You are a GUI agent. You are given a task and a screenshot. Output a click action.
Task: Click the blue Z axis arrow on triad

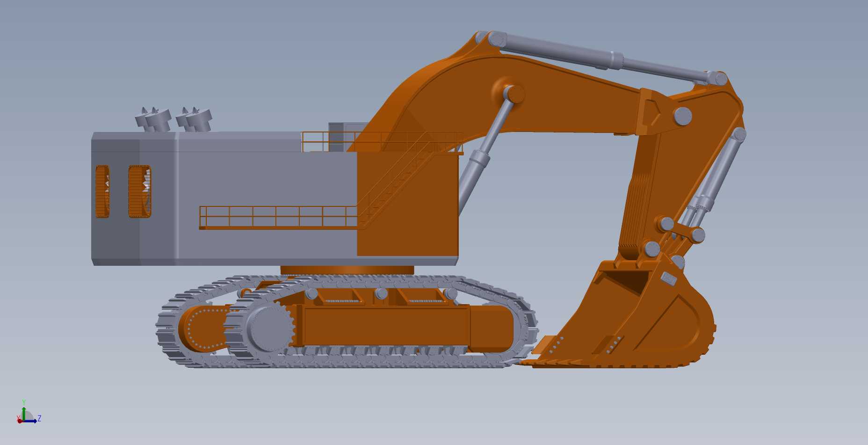pyautogui.click(x=34, y=421)
